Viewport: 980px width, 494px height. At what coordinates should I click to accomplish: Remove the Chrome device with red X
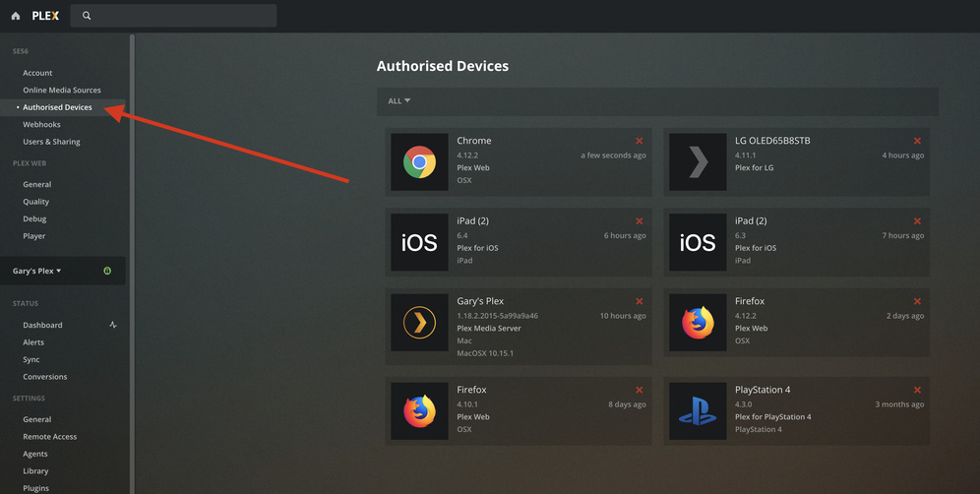(x=640, y=141)
